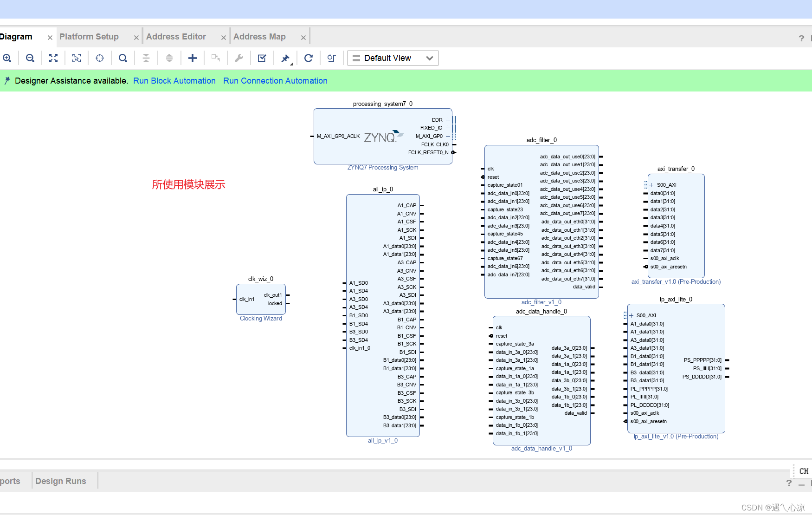Open the Default View dropdown
Screen dimensions: 812x516
(x=393, y=58)
